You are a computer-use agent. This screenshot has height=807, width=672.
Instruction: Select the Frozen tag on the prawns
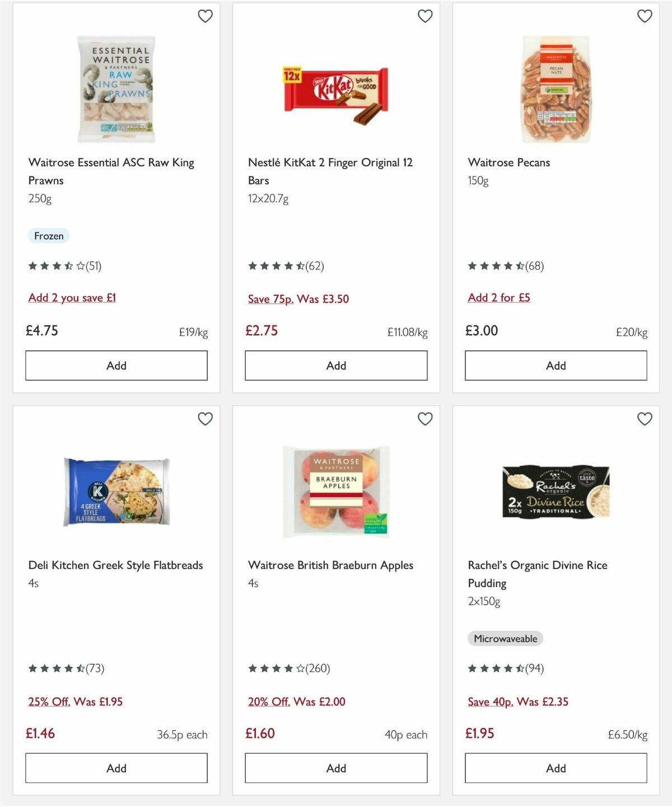(49, 235)
